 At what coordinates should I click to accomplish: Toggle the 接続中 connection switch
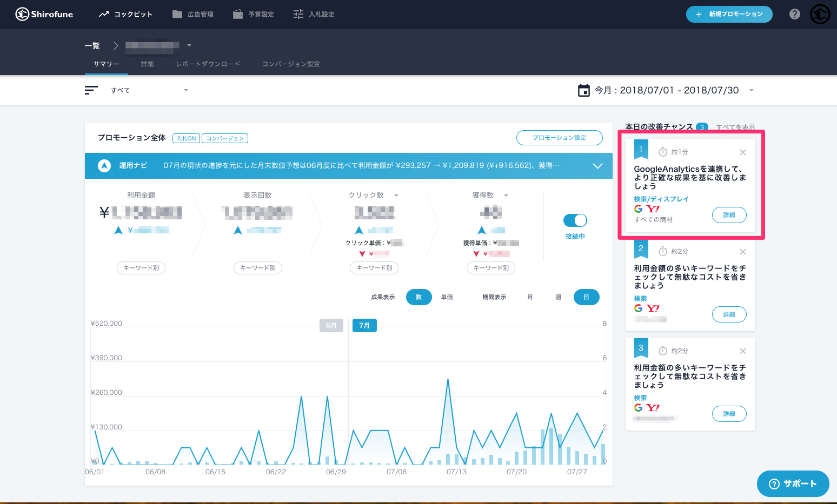pos(575,220)
